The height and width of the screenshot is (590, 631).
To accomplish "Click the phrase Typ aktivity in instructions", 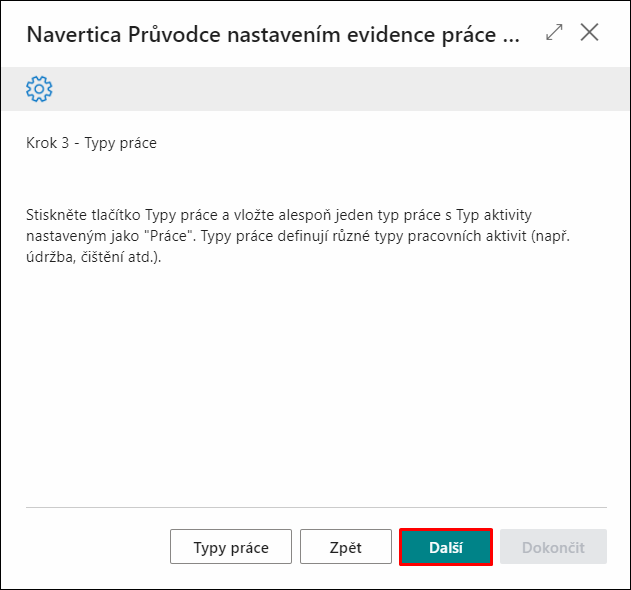I will tap(494, 215).
